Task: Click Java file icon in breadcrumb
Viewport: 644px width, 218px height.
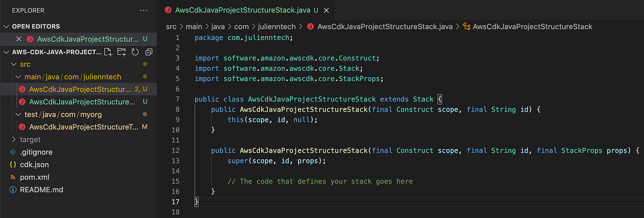Action: coord(310,27)
